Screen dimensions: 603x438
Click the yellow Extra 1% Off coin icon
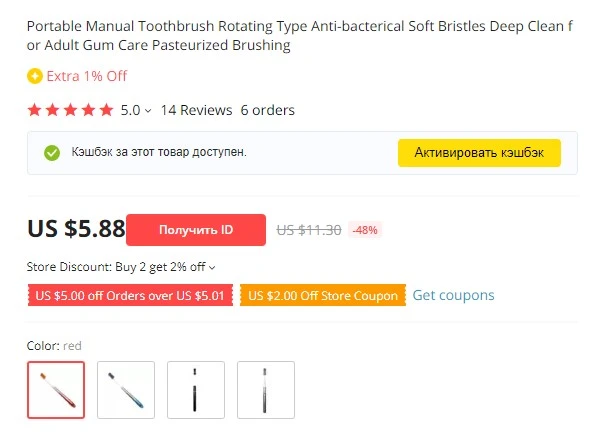(35, 76)
